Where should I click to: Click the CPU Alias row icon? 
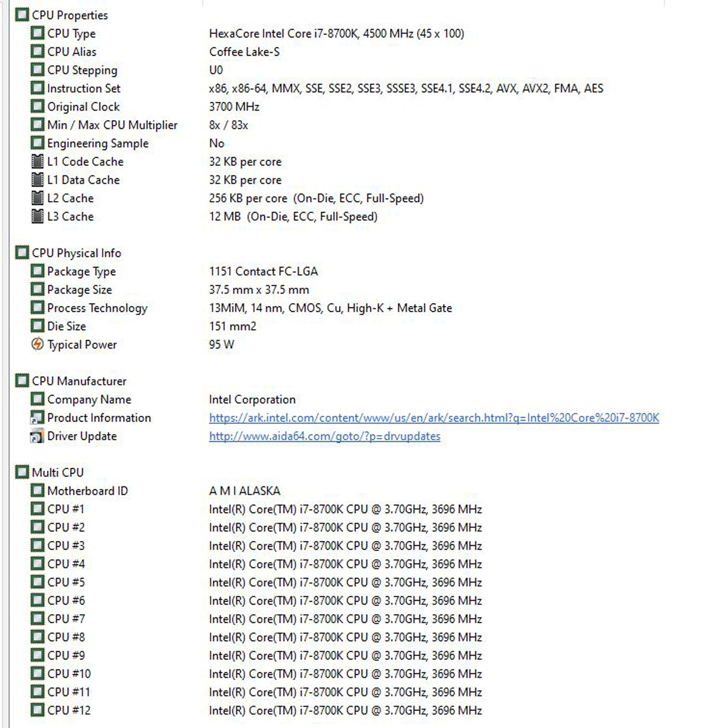click(37, 51)
